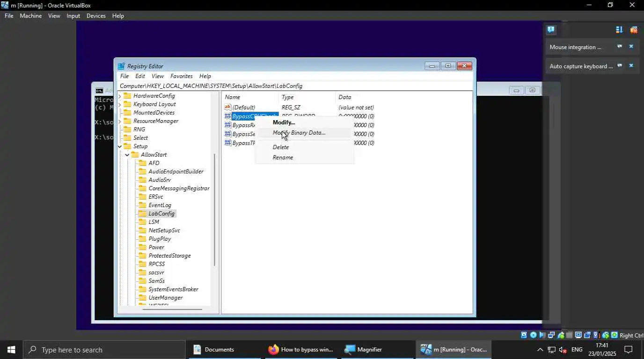Select the SystemEventsBroker key
644x359 pixels.
click(x=173, y=289)
